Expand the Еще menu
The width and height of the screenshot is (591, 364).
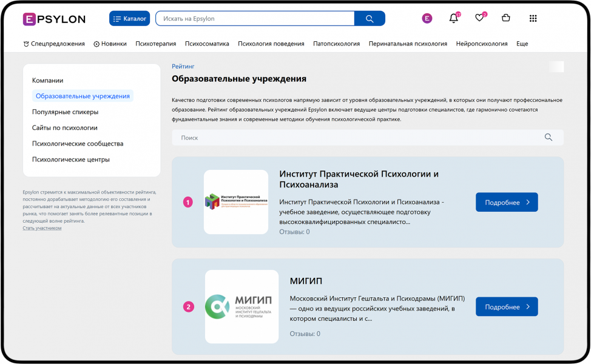[x=522, y=44]
